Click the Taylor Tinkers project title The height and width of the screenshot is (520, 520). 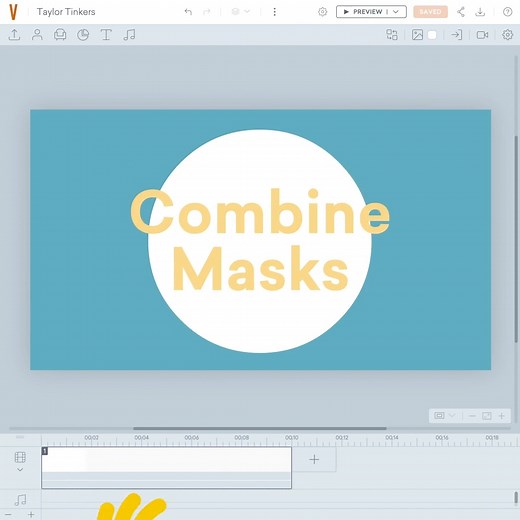[x=66, y=12]
